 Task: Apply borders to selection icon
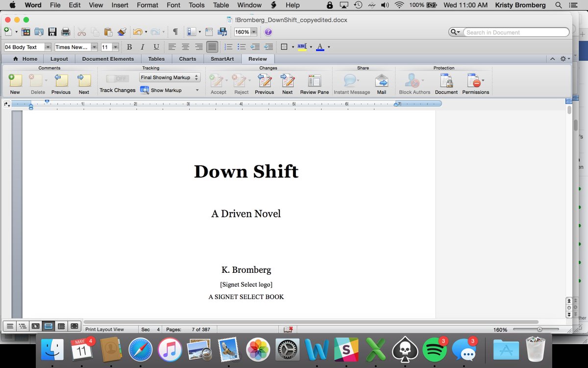(x=284, y=47)
